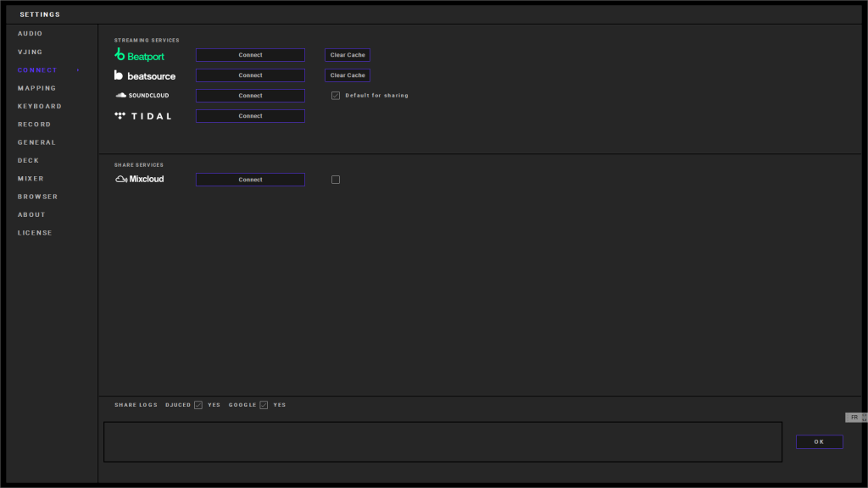868x488 pixels.
Task: Open the License settings section
Action: coord(35,233)
